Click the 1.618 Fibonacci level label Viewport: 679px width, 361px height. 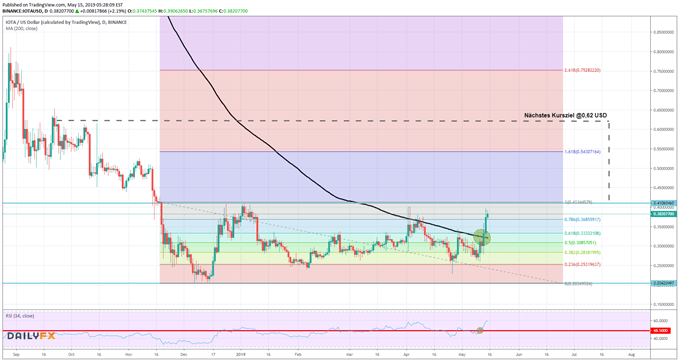point(582,152)
